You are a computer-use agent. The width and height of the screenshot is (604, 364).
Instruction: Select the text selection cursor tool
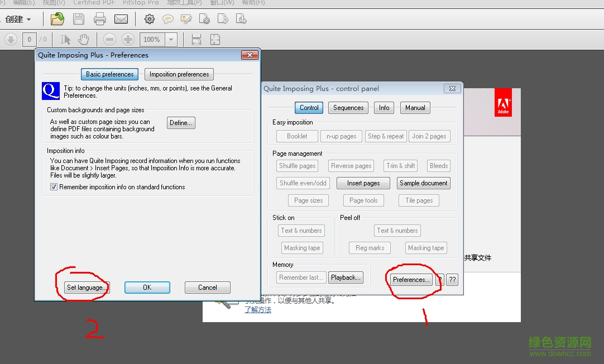(65, 39)
